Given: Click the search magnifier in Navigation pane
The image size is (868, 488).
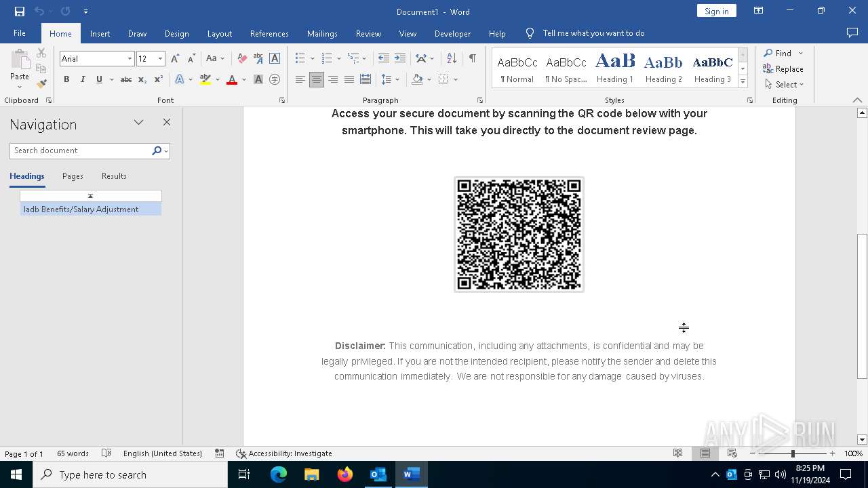Looking at the screenshot, I should click(x=157, y=150).
